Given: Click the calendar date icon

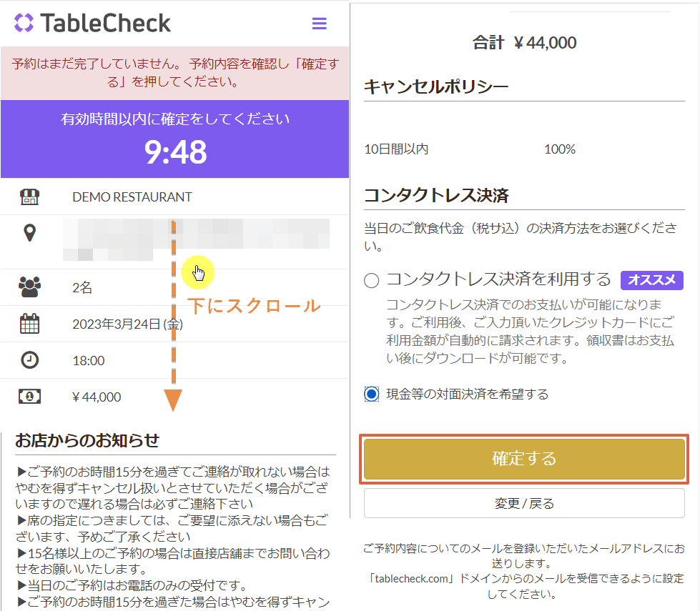Looking at the screenshot, I should [29, 324].
